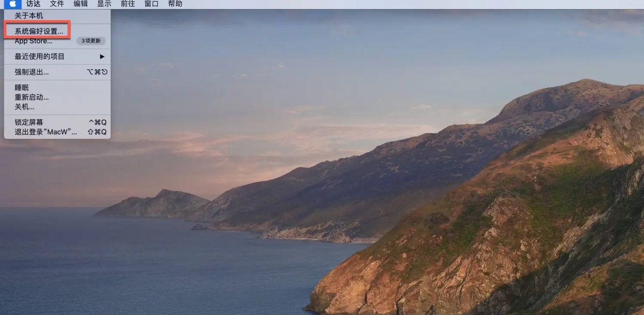
Task: Open the 编辑 menu
Action: coord(80,4)
